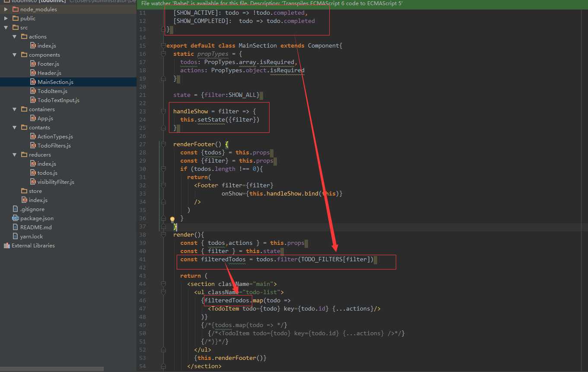The height and width of the screenshot is (372, 588).
Task: Fold the renderFooter method at line 27
Action: (163, 144)
